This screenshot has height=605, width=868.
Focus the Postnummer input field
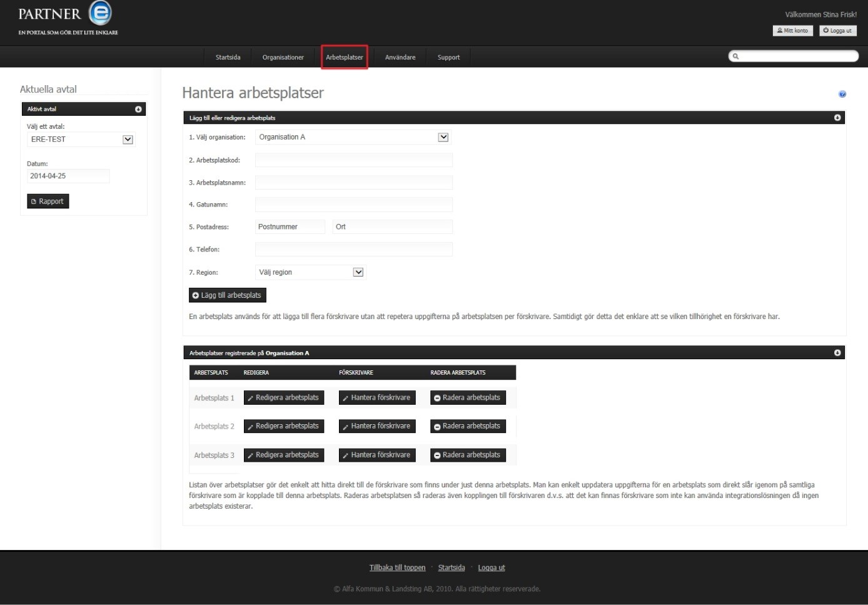290,226
